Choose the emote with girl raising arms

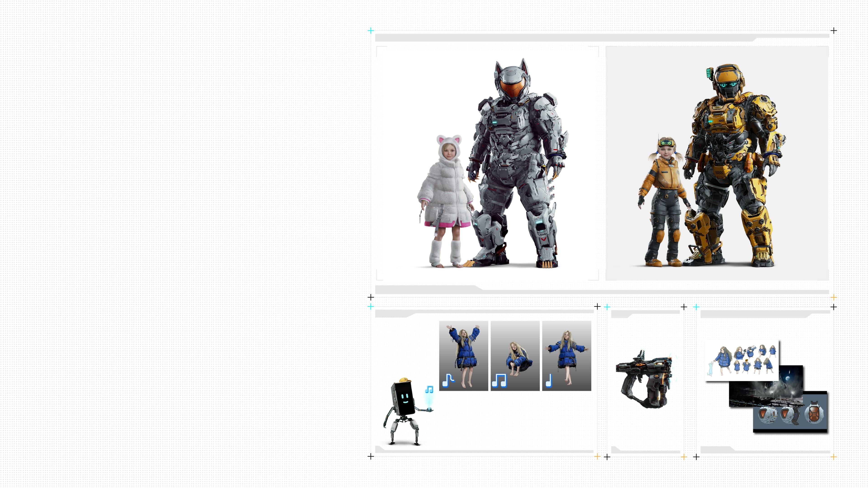click(464, 356)
